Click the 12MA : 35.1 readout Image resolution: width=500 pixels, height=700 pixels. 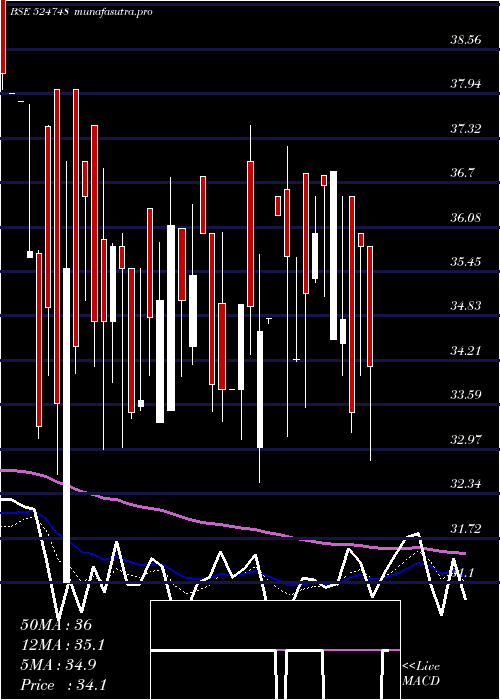(62, 645)
